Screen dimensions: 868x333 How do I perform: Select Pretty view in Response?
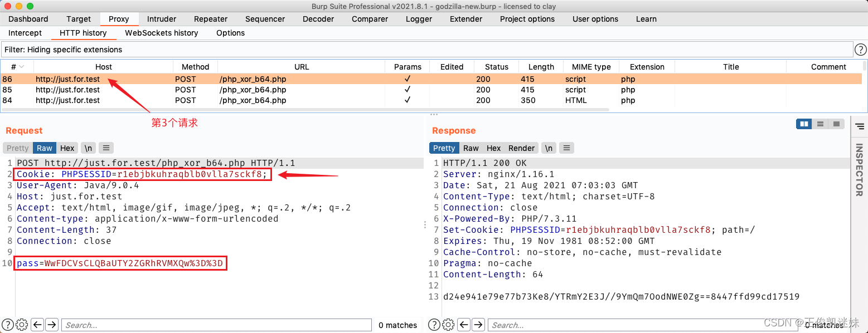coord(444,148)
